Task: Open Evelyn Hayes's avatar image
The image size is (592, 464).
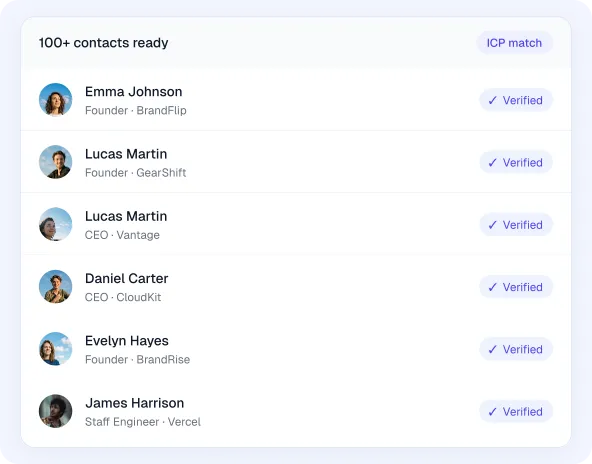Action: (56, 349)
